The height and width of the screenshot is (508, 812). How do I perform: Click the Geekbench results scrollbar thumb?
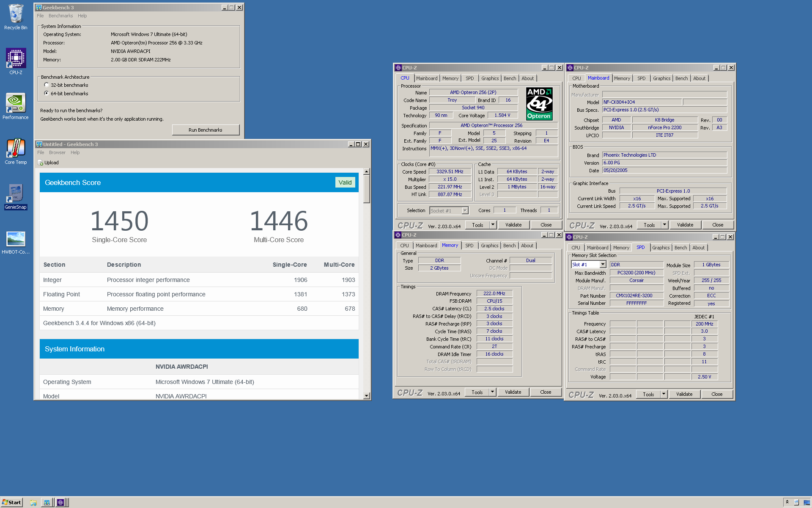tap(366, 189)
